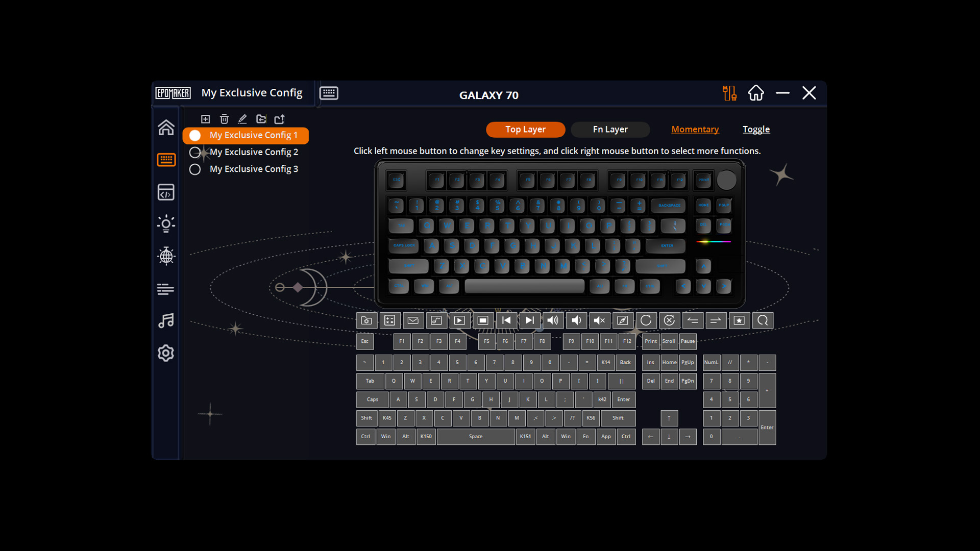
Task: Open the orange equalizer sliders icon
Action: point(729,93)
